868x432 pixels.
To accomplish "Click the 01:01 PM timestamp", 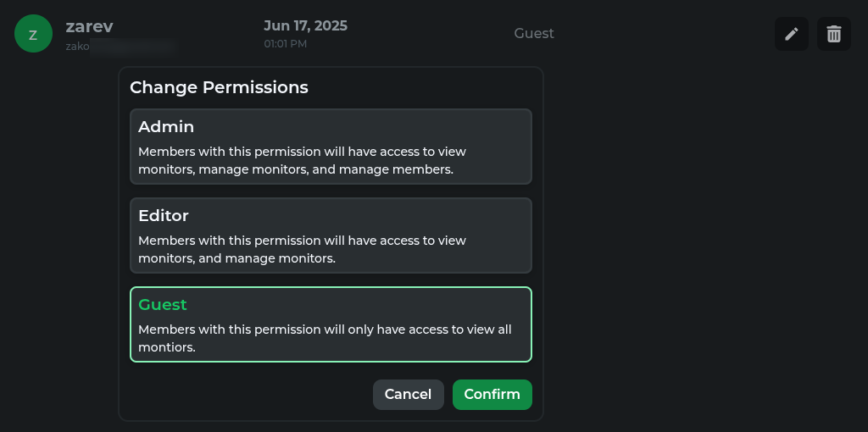I will click(285, 44).
